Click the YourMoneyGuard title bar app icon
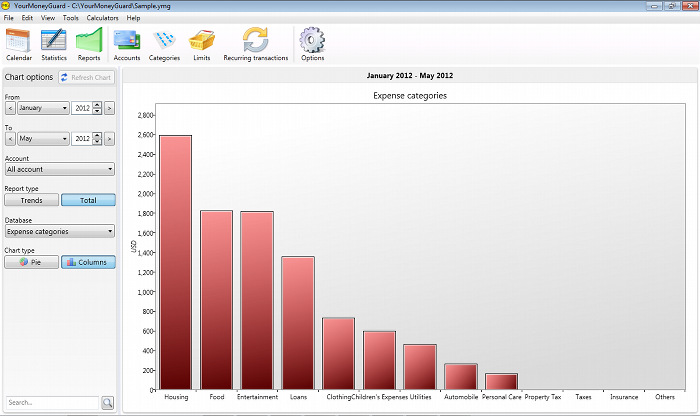The width and height of the screenshot is (700, 416). [6, 6]
